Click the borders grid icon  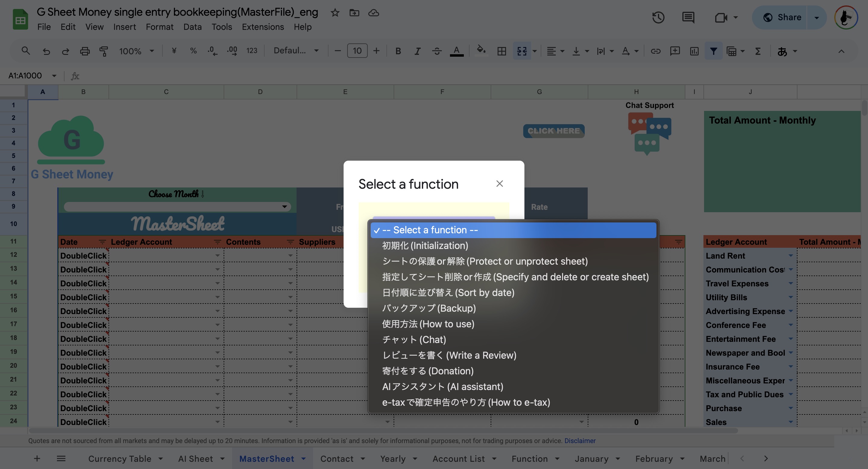click(502, 51)
